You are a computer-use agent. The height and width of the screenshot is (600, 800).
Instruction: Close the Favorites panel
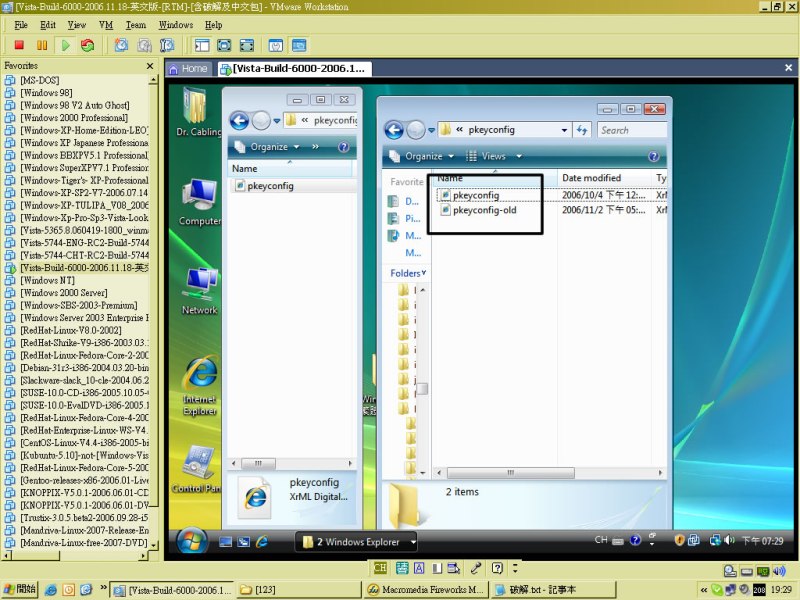tap(149, 66)
